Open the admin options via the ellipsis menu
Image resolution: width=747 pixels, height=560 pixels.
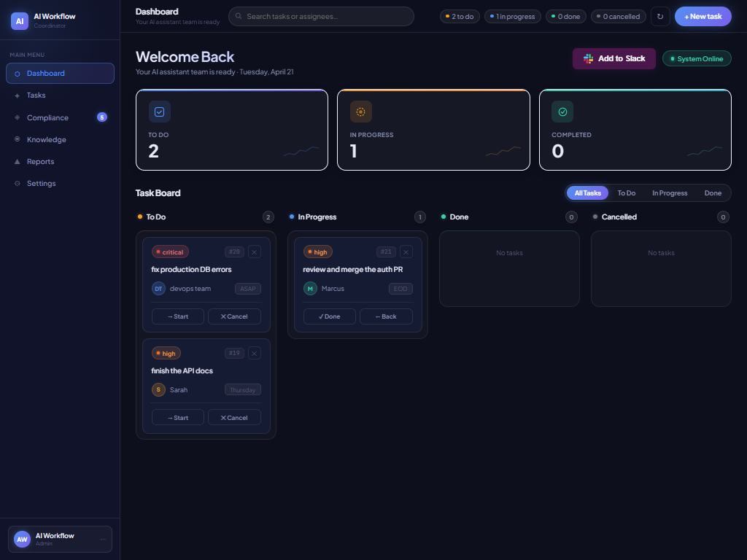[101, 539]
